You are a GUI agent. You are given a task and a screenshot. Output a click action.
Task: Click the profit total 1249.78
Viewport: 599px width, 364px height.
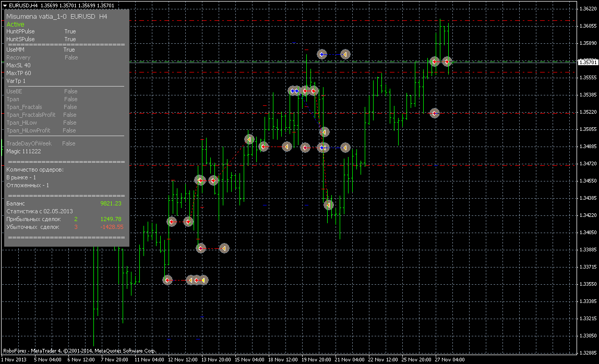[x=111, y=219]
